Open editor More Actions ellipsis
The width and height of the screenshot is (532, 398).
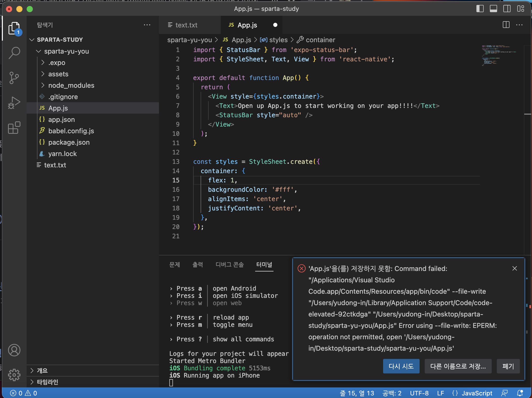click(x=519, y=25)
